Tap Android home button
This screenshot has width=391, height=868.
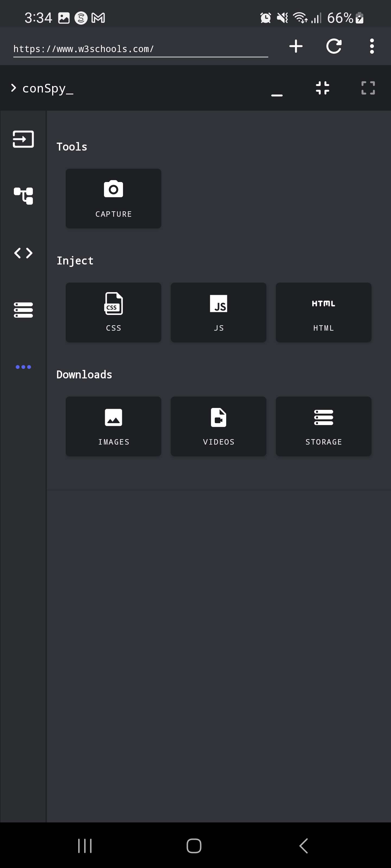coord(194,846)
